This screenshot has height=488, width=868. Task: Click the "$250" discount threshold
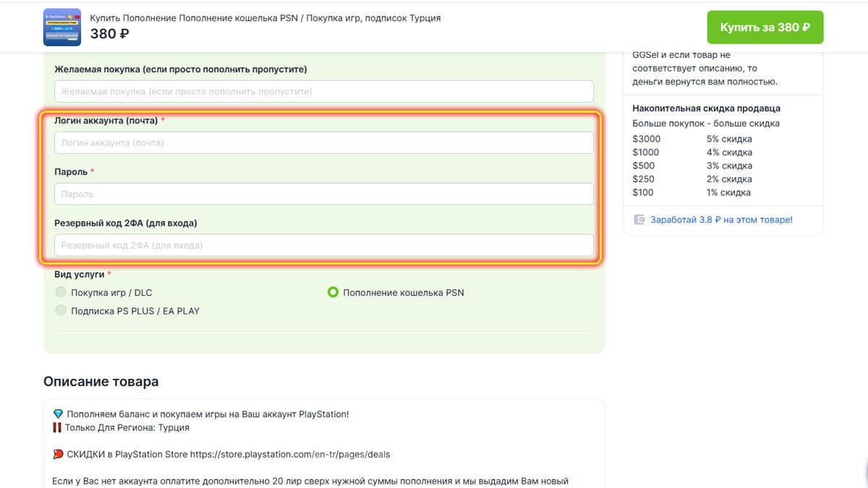pyautogui.click(x=643, y=179)
